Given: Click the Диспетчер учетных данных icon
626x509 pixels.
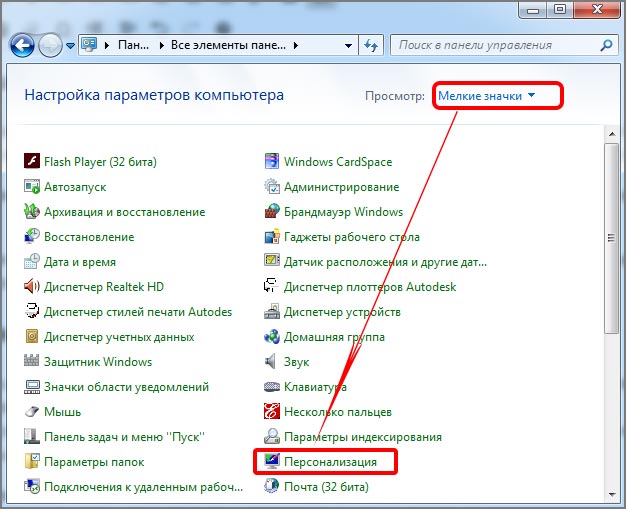Looking at the screenshot, I should 32,337.
